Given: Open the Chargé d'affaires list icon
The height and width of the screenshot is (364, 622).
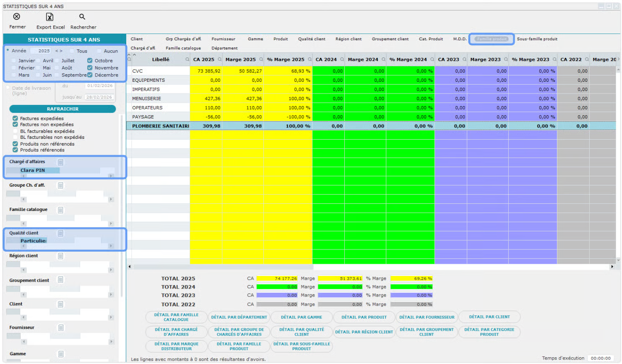Looking at the screenshot, I should (x=61, y=162).
